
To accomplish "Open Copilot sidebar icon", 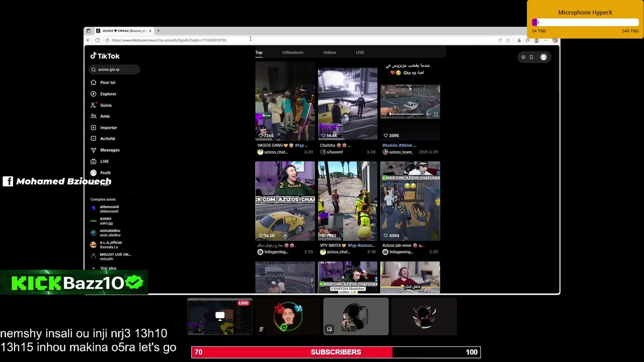I will [554, 40].
